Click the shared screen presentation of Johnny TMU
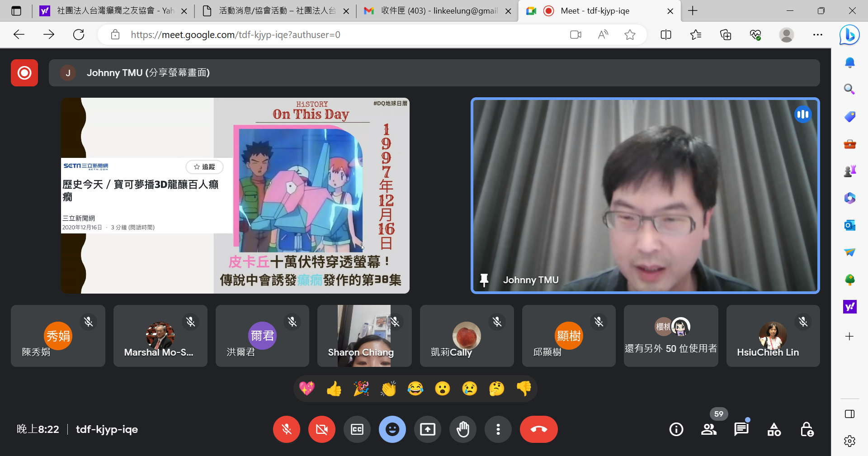The width and height of the screenshot is (868, 456). coord(235,195)
